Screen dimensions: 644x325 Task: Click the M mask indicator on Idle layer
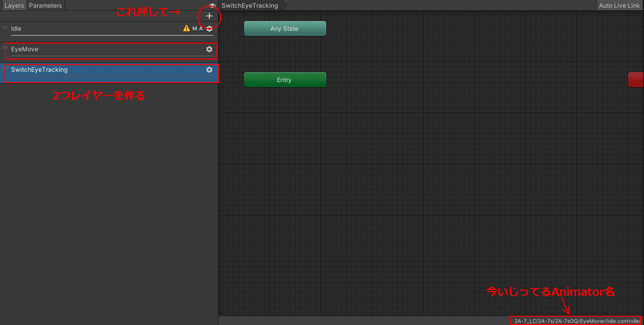(x=194, y=28)
